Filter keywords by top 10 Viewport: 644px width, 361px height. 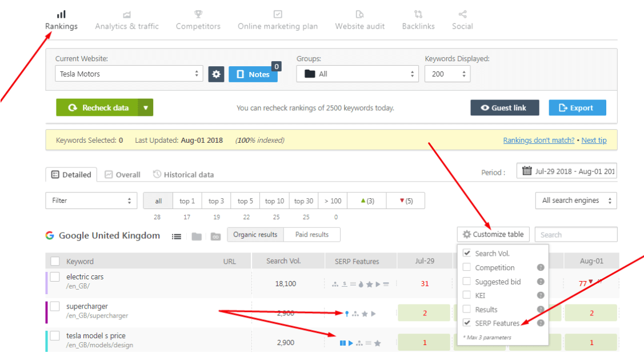pos(274,201)
